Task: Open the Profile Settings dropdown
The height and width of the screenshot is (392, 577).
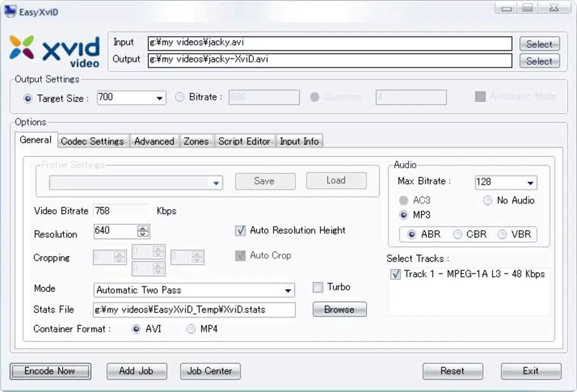Action: [216, 183]
